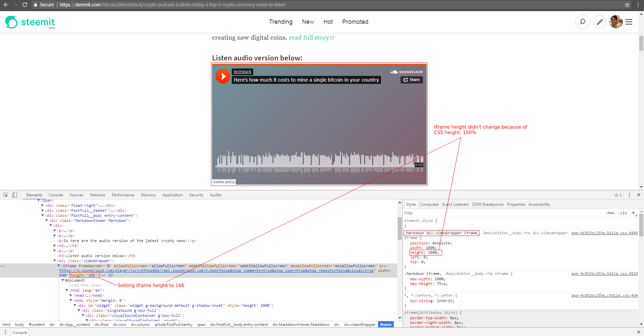Open Hot posts tab

tap(328, 22)
